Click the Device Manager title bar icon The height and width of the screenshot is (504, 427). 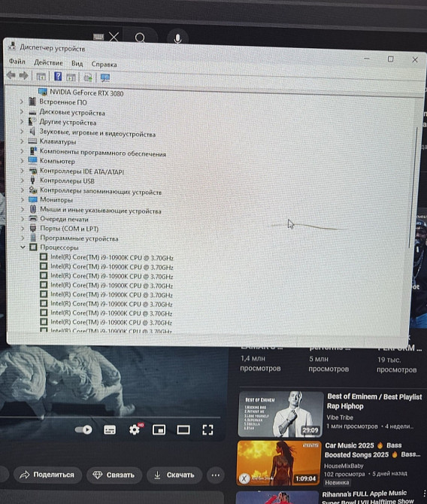click(12, 47)
